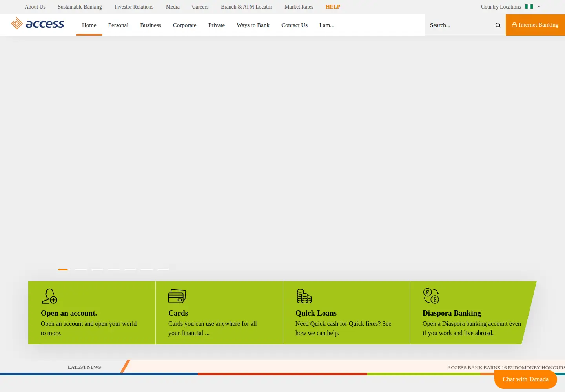Open the Private menu

[217, 25]
